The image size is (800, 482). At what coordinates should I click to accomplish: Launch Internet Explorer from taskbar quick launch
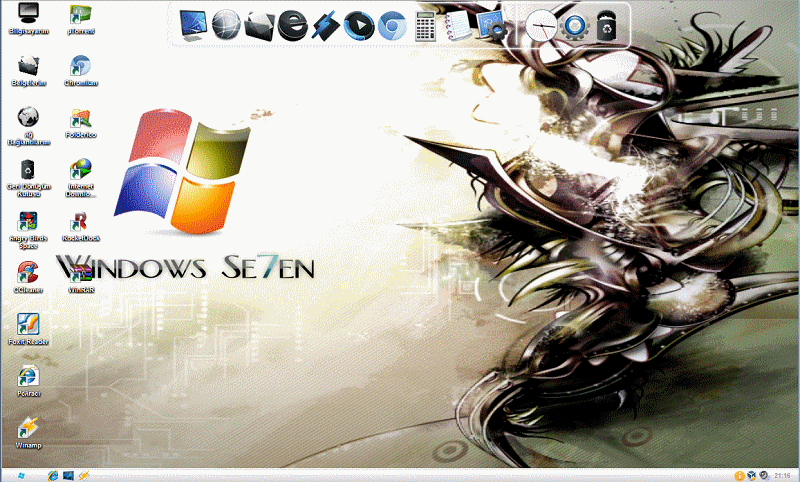click(53, 476)
